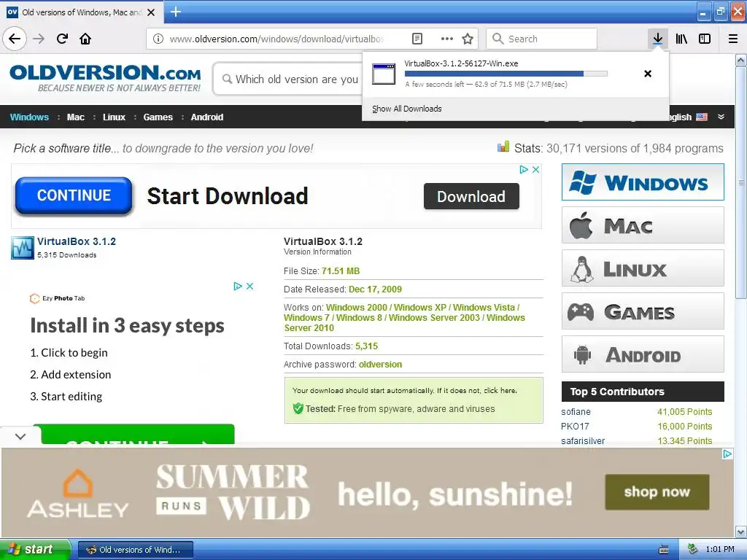The width and height of the screenshot is (747, 560).
Task: Select the Firefox taskbar window button
Action: [x=135, y=550]
